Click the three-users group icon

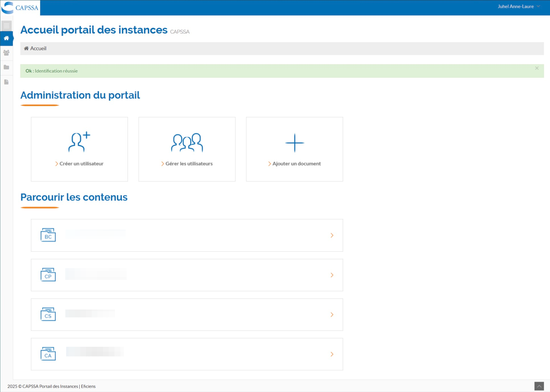187,142
